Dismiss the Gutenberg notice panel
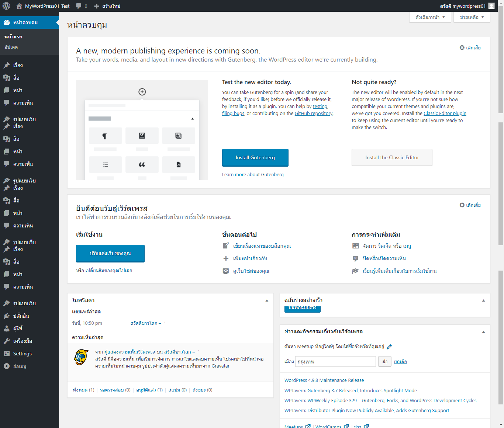The width and height of the screenshot is (504, 428). point(470,48)
